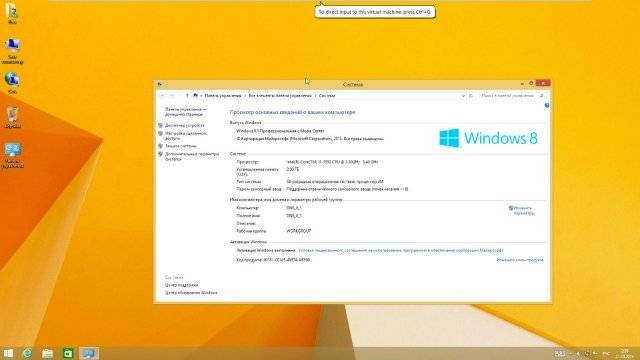The width and height of the screenshot is (640, 360).
Task: Click the shield icon beside Диспетчер устройств
Action: coord(160,125)
